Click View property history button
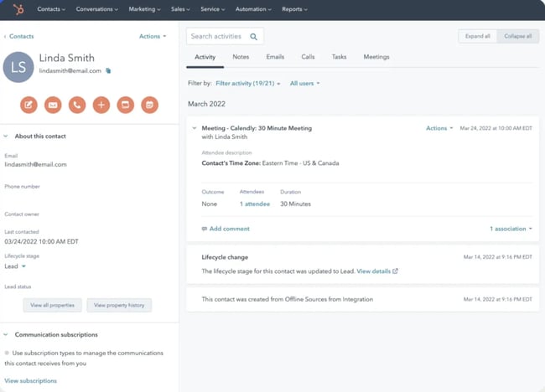The image size is (545, 392). [119, 305]
